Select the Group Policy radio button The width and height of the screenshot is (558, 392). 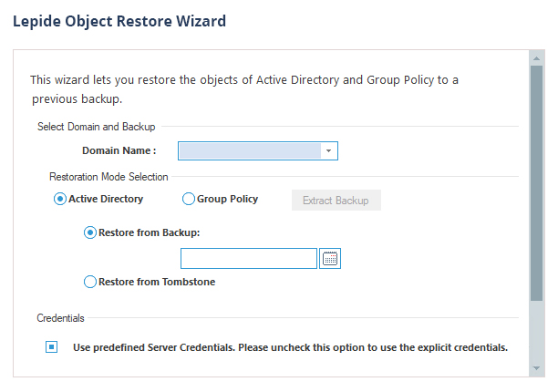188,199
